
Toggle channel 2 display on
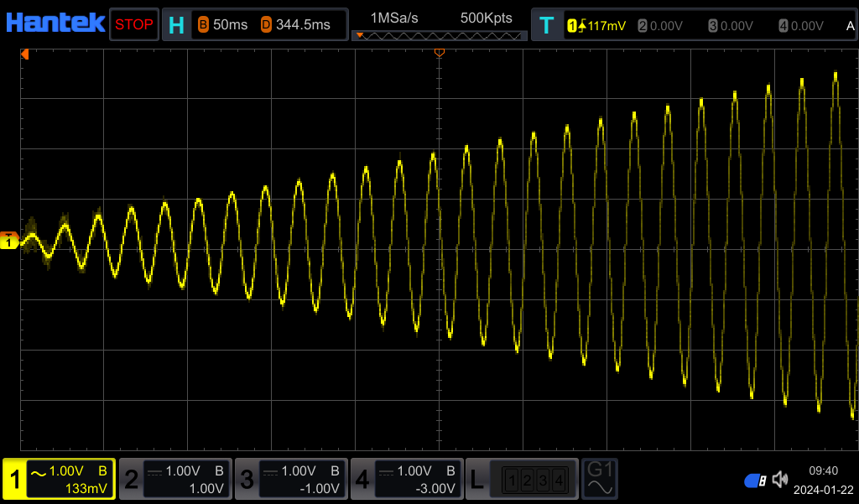(174, 479)
